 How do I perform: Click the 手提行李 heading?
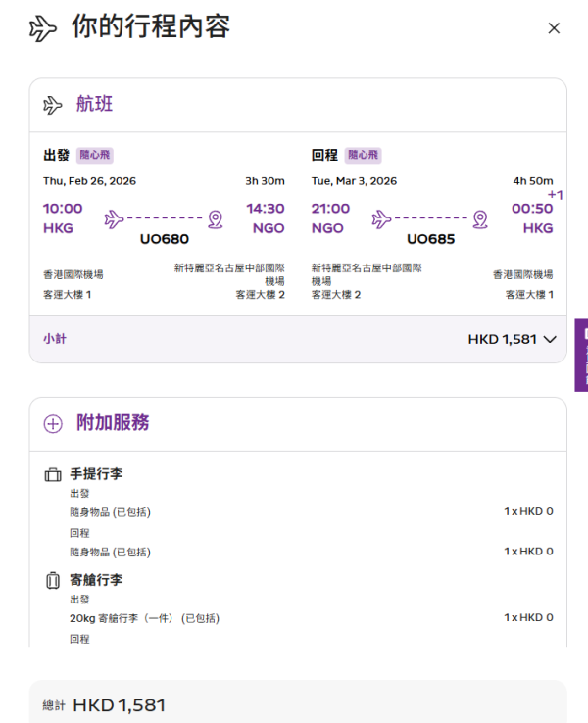click(x=96, y=474)
